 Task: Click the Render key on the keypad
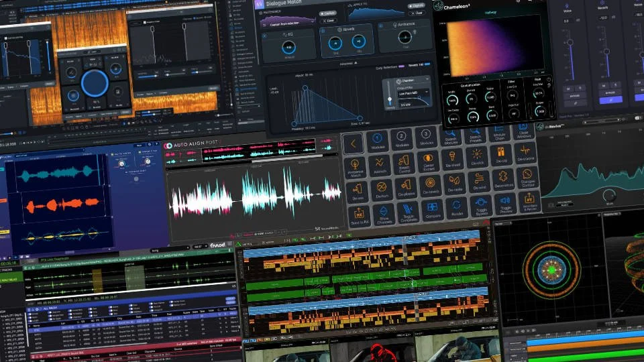click(457, 207)
